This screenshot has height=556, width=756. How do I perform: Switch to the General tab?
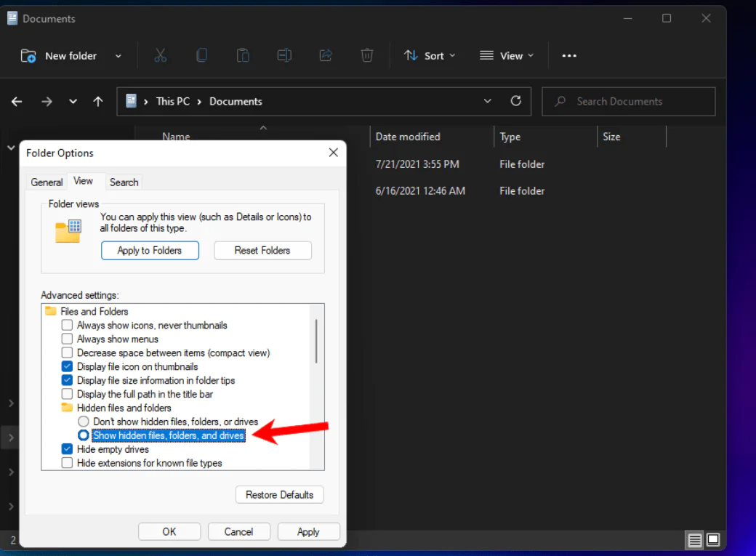tap(46, 182)
